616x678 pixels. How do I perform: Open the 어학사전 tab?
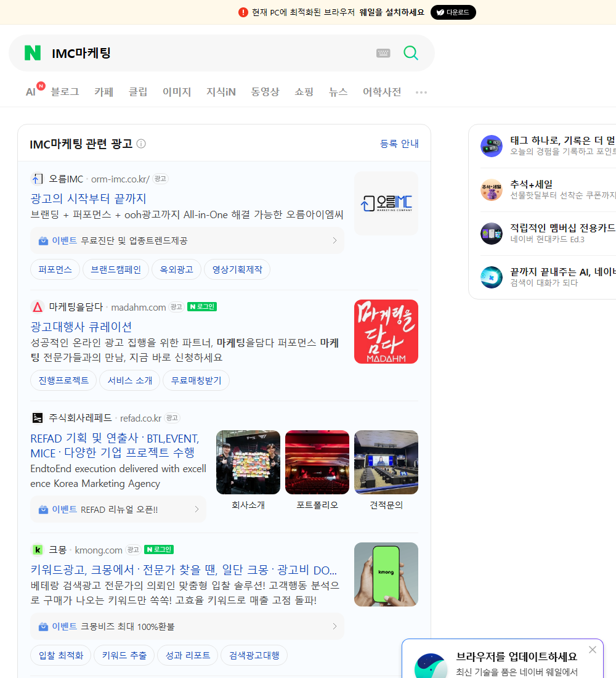click(382, 92)
